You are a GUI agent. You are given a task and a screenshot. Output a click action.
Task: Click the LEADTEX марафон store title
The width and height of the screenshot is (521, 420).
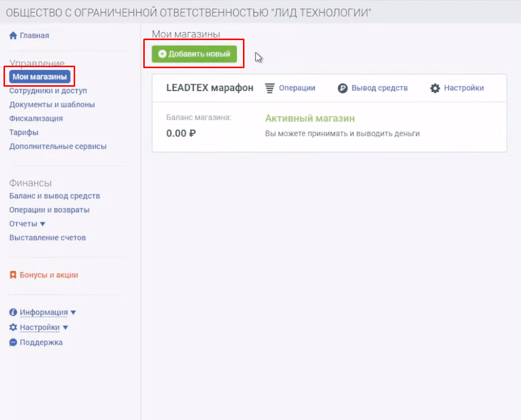(209, 88)
